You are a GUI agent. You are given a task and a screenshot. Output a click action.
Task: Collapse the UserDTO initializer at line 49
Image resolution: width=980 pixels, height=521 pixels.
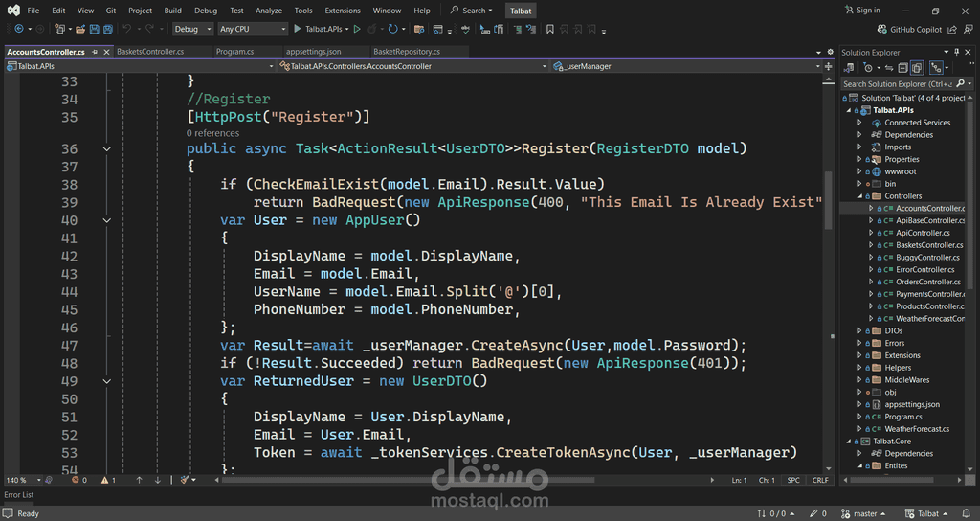107,381
